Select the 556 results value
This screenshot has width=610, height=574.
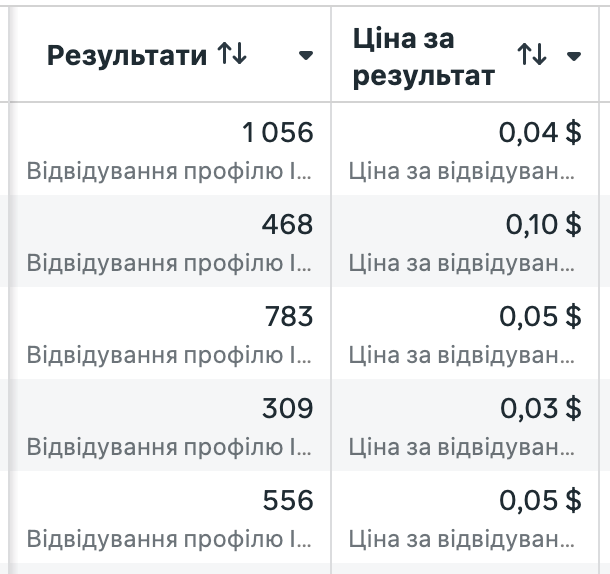pyautogui.click(x=287, y=500)
